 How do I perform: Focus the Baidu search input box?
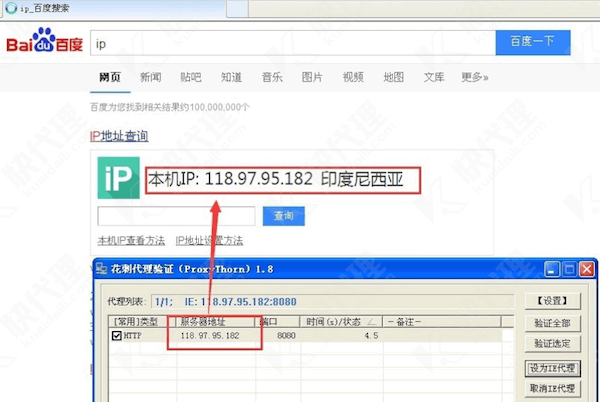click(x=290, y=44)
